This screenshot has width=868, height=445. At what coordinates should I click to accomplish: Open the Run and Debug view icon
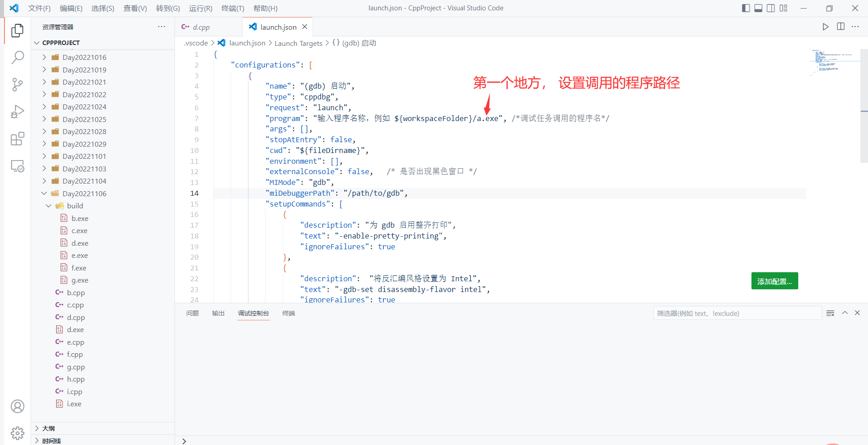click(18, 112)
